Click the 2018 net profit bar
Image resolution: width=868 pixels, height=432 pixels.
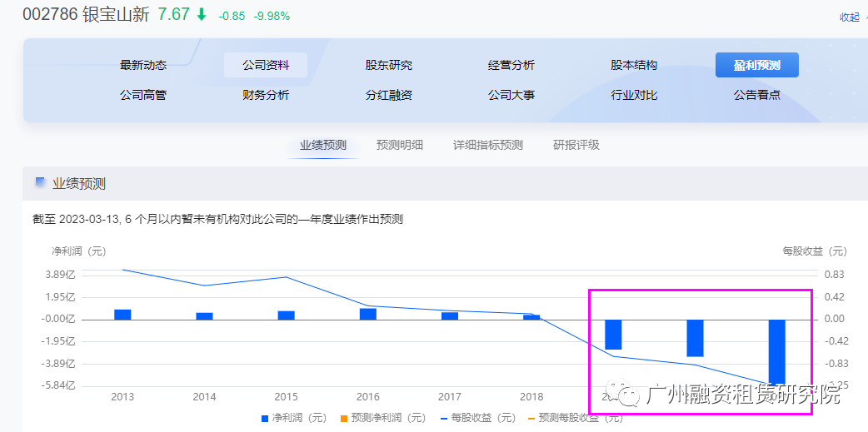531,317
